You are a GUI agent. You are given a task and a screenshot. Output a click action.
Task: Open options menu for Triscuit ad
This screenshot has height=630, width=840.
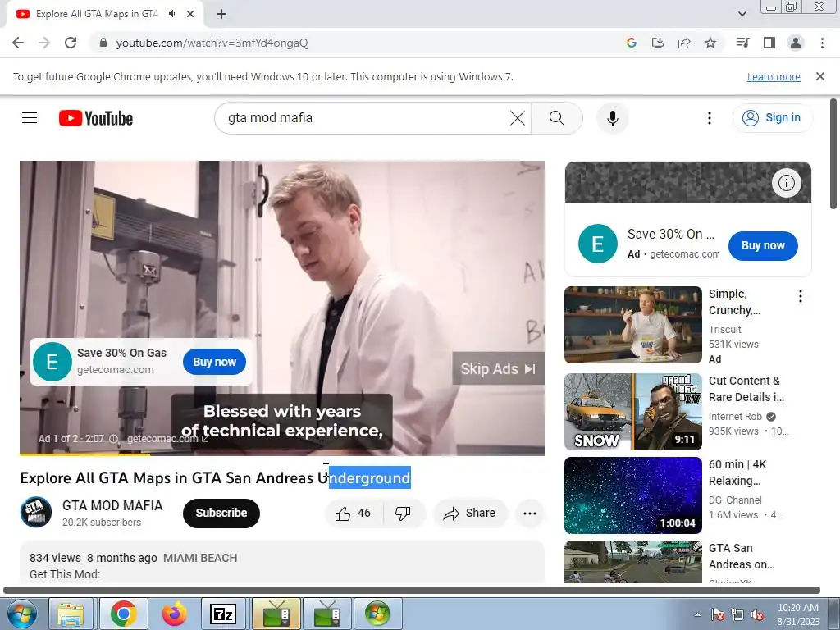tap(801, 296)
